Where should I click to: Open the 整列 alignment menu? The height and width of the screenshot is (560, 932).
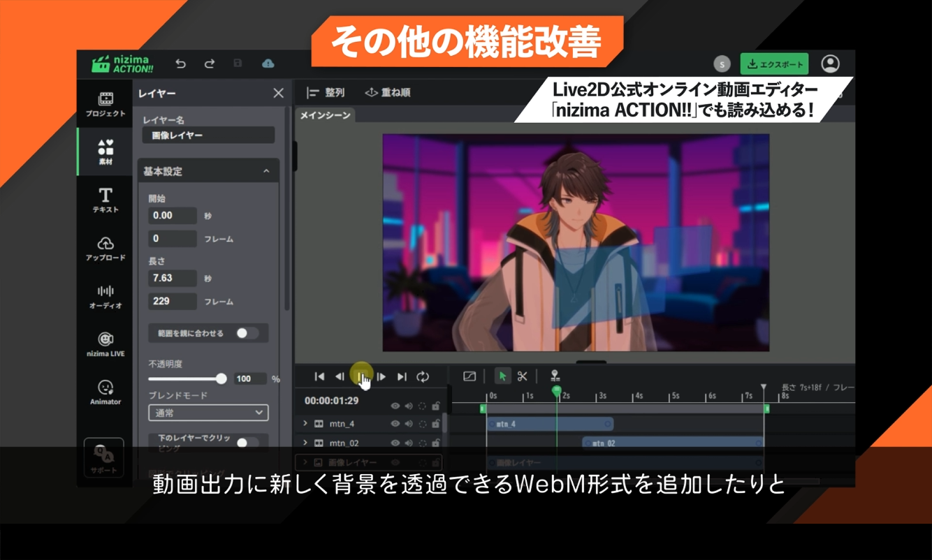326,93
